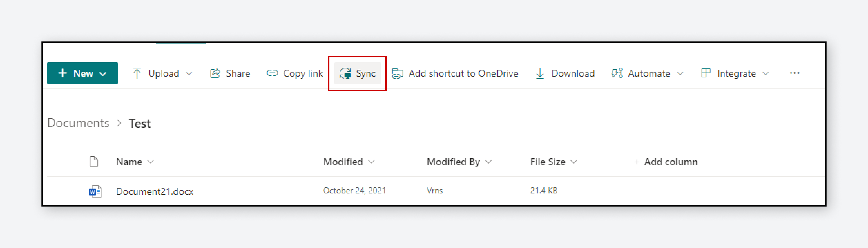Expand the New button chevron
Viewport: 868px width, 248px height.
[103, 74]
